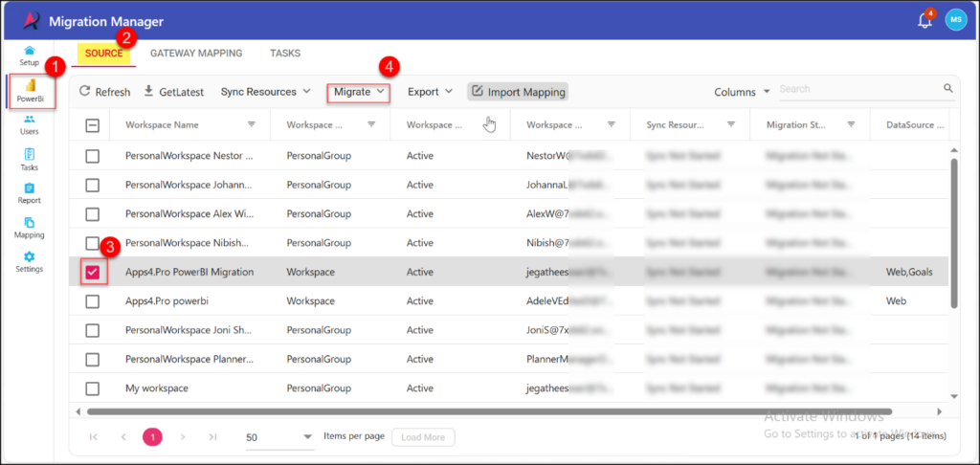Check the PersonalWorkspace Joni Sh row checkbox
Viewport: 980px width, 465px height.
pos(92,330)
